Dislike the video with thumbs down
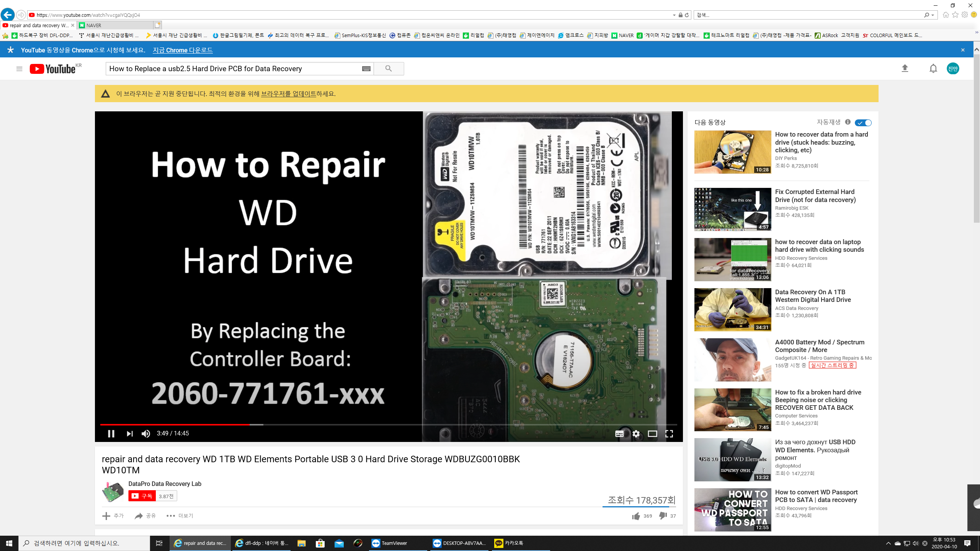The image size is (980, 551). coord(663,516)
